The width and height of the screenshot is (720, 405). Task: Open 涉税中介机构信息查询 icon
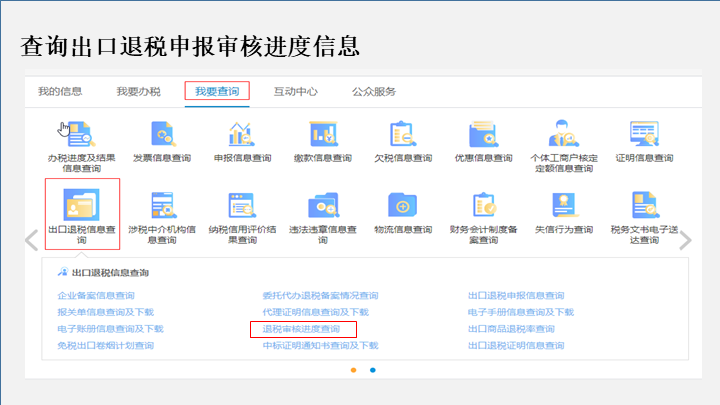(162, 205)
